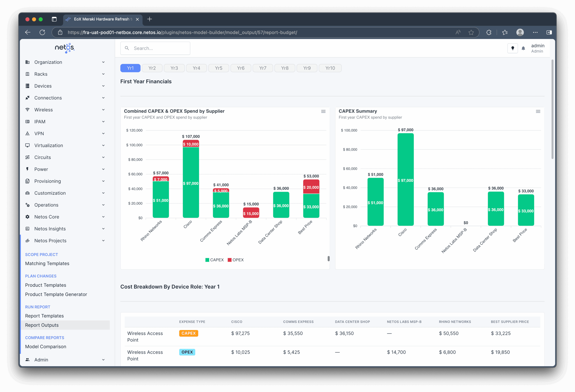
Task: Expand the Devices menu chevron
Action: 103,86
